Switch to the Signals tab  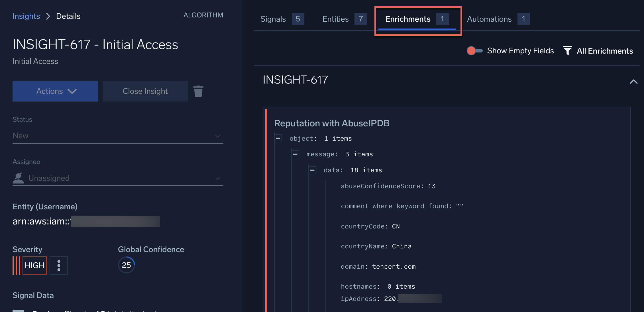click(x=273, y=19)
